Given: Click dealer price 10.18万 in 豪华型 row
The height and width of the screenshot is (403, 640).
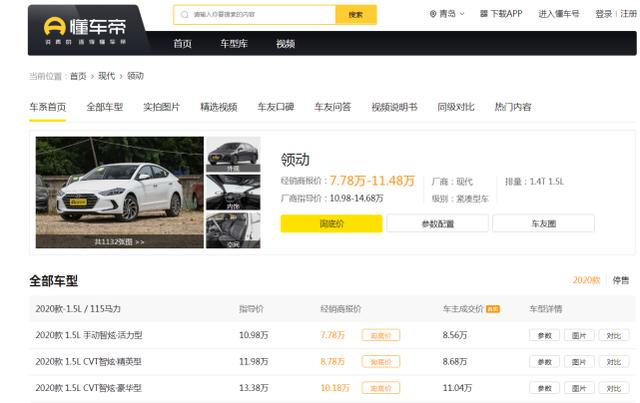Looking at the screenshot, I should click(335, 388).
